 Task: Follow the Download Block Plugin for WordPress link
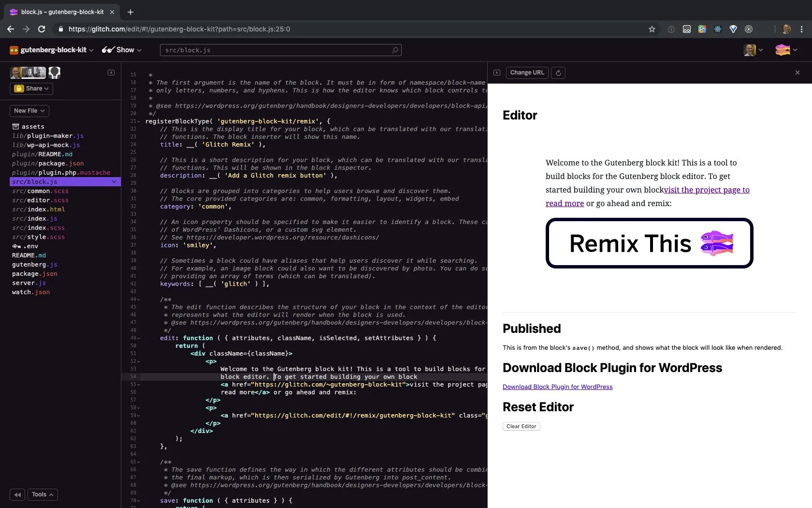point(558,387)
